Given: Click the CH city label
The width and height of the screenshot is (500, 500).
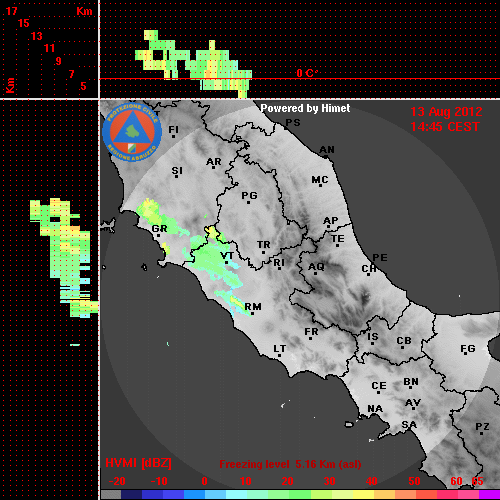Looking at the screenshot, I should pos(369,268).
